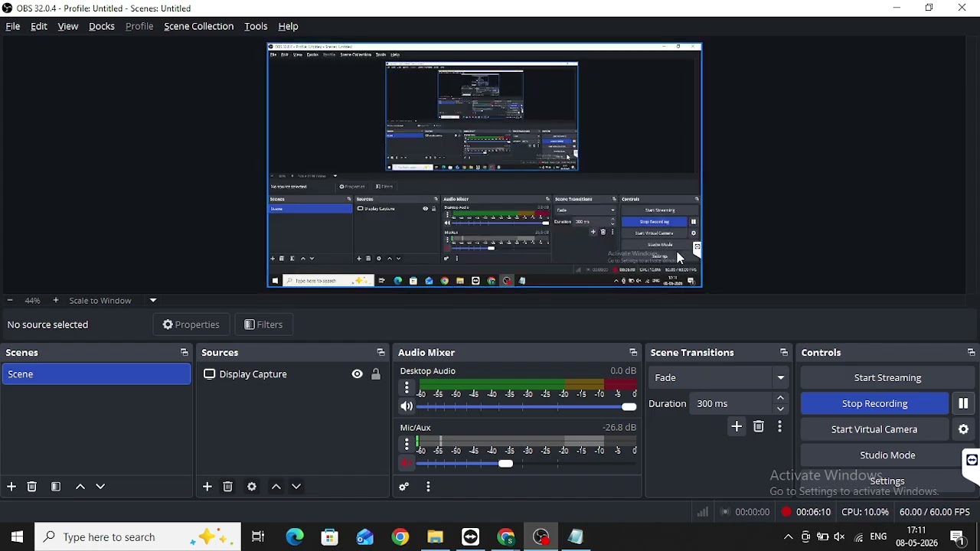Screen dimensions: 980x551
Task: Toggle the lock on Display Capture source
Action: point(376,374)
